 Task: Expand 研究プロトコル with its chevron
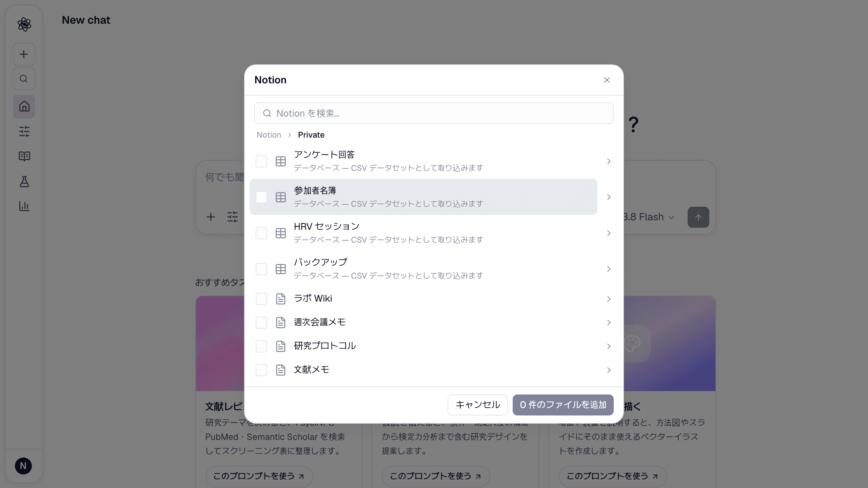pos(609,346)
